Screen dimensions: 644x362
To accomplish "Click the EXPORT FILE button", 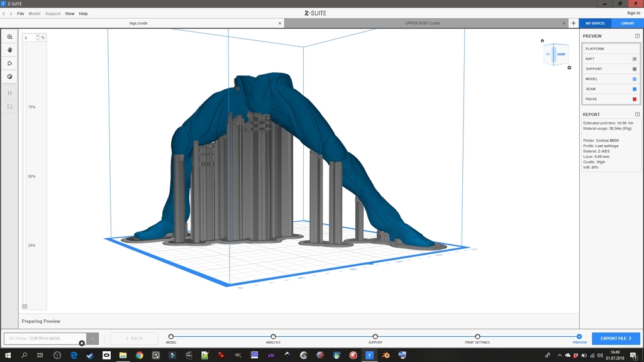I will [x=616, y=339].
